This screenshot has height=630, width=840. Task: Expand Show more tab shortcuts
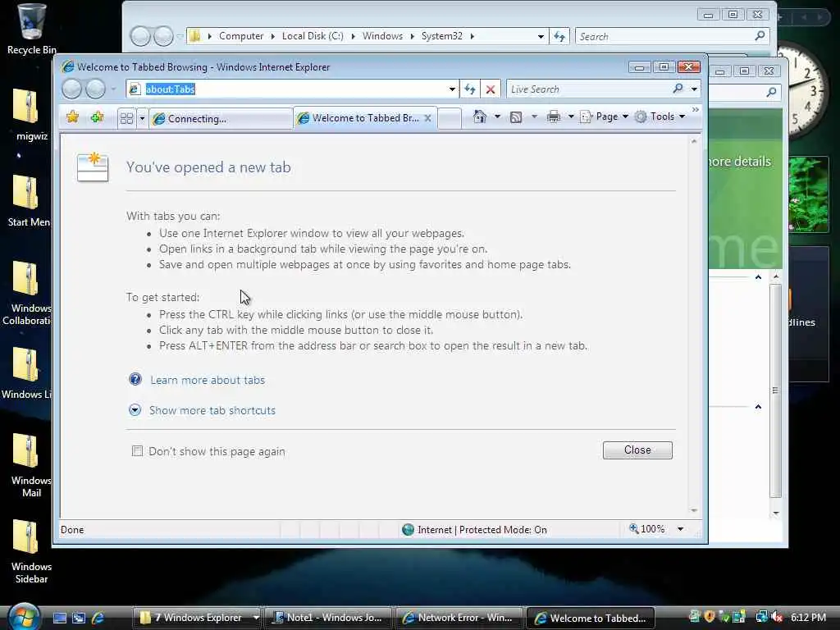coord(212,410)
